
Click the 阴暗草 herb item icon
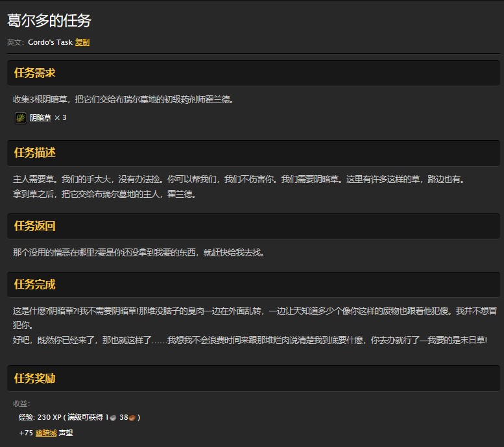(21, 117)
